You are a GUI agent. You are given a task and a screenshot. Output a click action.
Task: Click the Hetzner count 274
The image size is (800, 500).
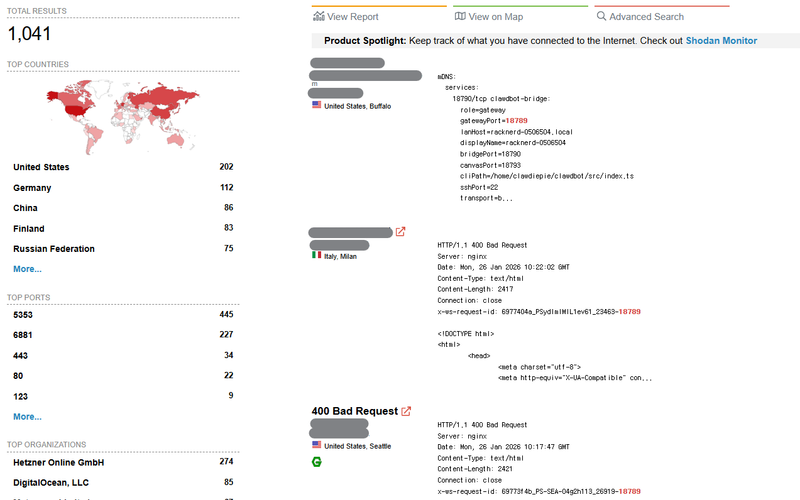227,461
